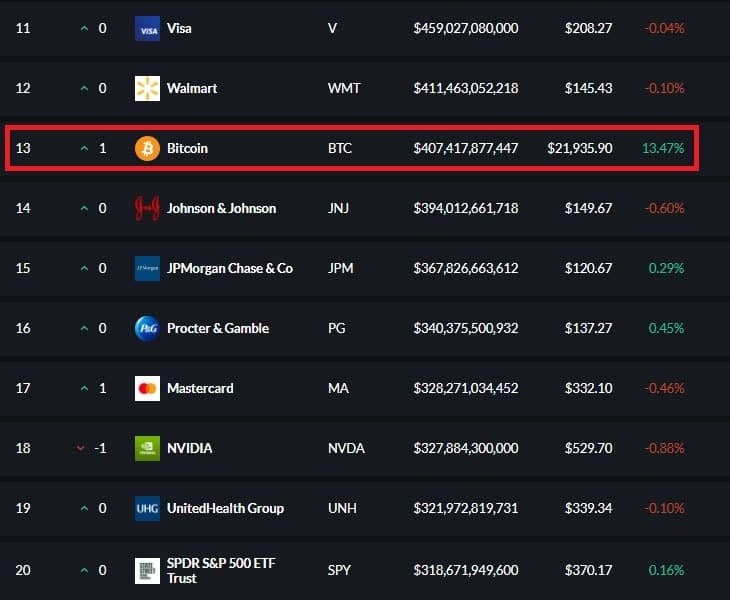Click rank number 20 for SPDR
This screenshot has width=730, height=600.
(x=23, y=571)
